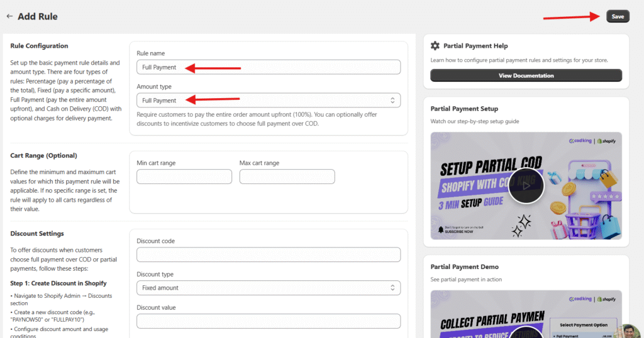The image size is (644, 338).
Task: Click the gear icon beside Partial Payment Help
Action: 435,46
